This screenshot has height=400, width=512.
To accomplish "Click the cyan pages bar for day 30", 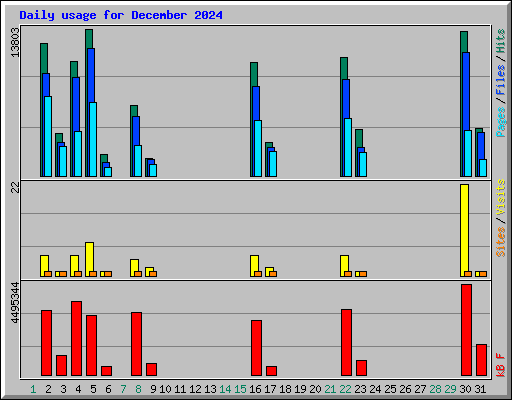I will click(468, 153).
